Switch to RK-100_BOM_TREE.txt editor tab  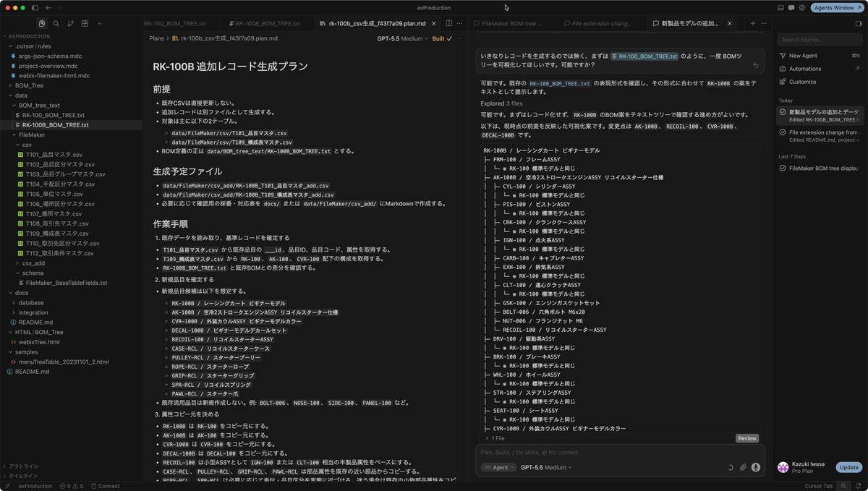[175, 24]
